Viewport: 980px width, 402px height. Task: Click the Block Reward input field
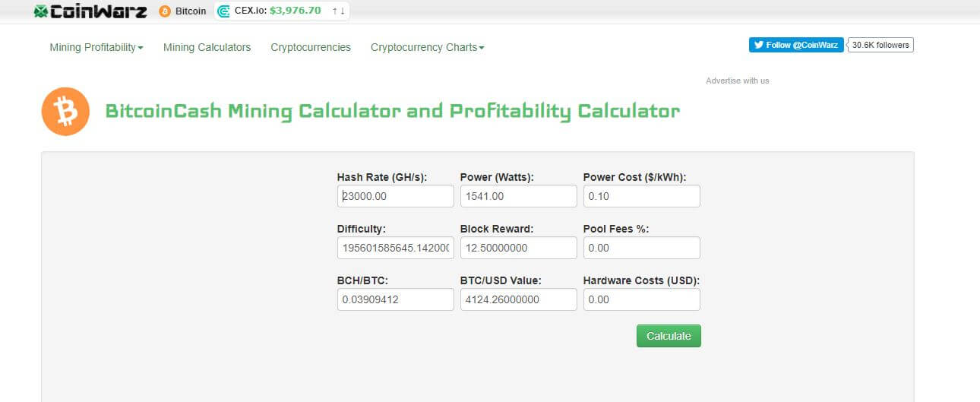click(519, 248)
